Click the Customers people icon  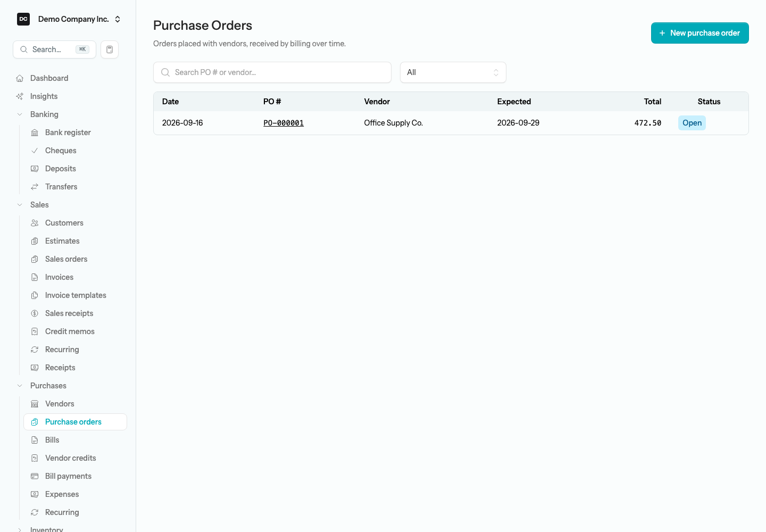(35, 223)
